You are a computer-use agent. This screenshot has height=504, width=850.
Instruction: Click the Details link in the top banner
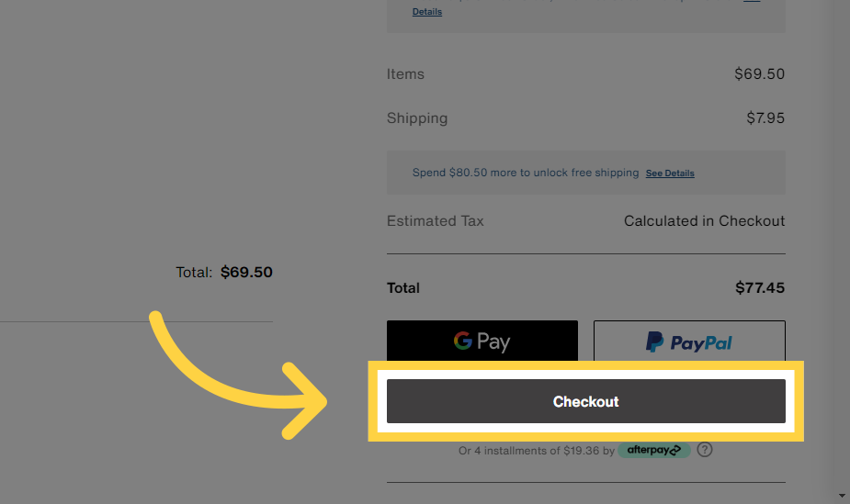pos(426,12)
